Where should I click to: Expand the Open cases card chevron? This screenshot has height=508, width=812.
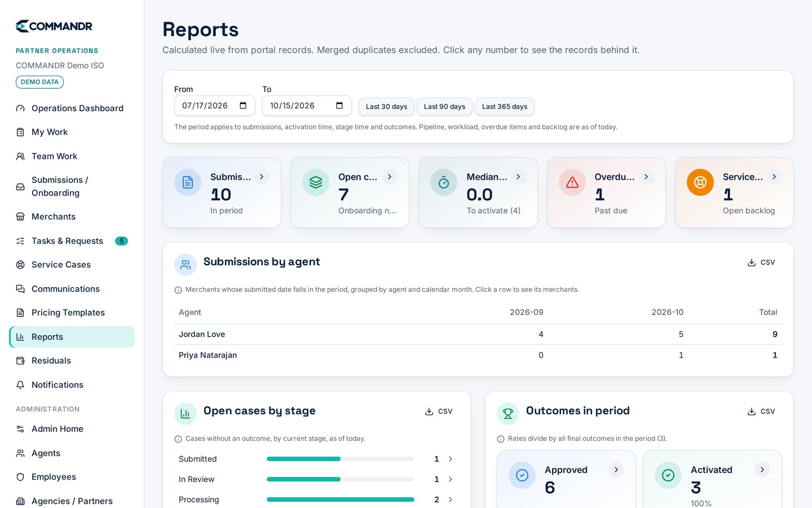coord(389,177)
